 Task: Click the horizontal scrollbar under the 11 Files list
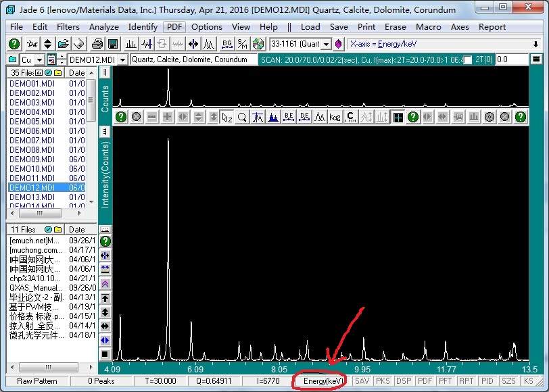tap(52, 367)
